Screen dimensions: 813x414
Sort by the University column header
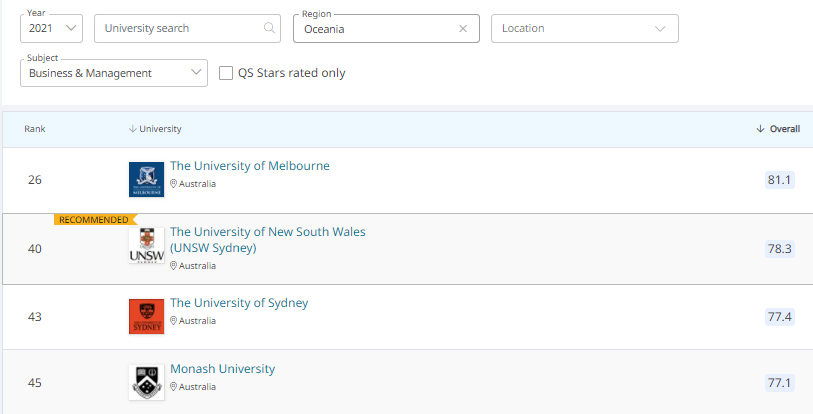159,129
